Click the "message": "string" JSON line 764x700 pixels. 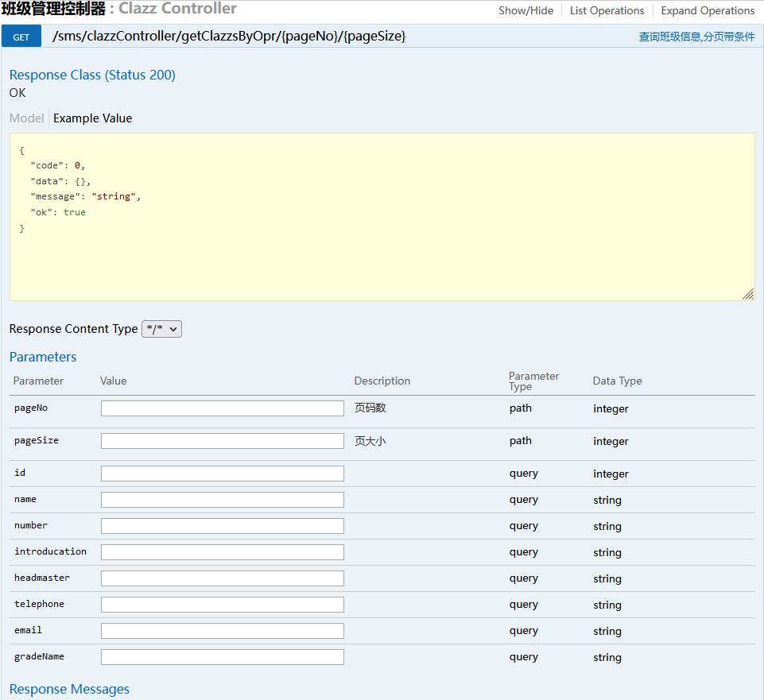(x=85, y=196)
